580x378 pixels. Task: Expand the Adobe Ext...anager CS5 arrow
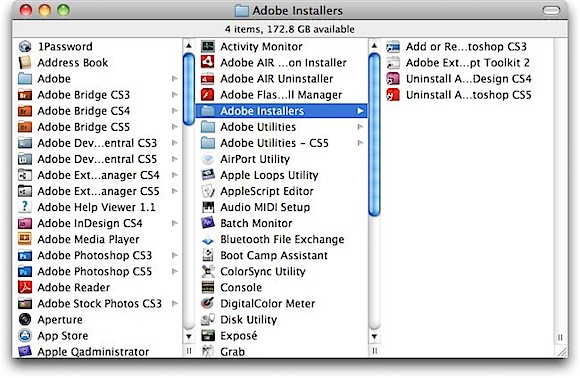(x=175, y=191)
